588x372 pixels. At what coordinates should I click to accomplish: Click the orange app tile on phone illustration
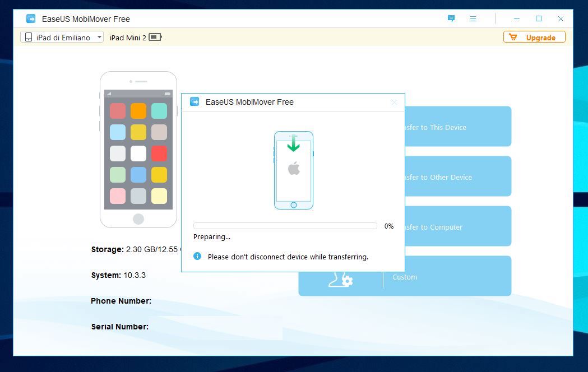138,111
